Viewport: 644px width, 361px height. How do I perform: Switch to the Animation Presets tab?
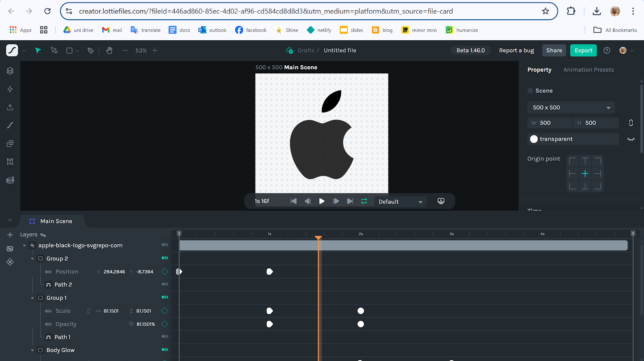click(x=588, y=70)
